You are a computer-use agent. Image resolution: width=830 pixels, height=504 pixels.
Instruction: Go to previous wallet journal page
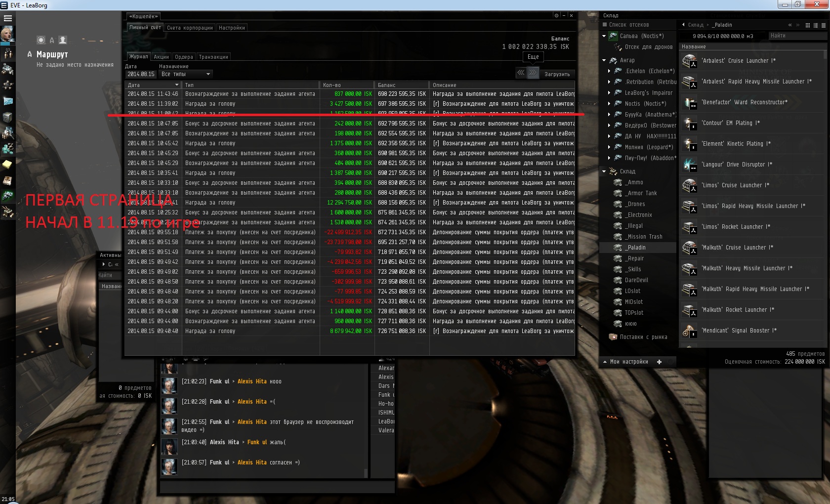(x=521, y=73)
